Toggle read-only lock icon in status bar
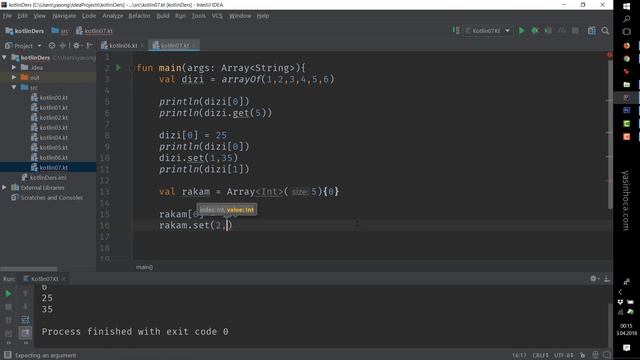Image resolution: width=640 pixels, height=360 pixels. (x=582, y=355)
